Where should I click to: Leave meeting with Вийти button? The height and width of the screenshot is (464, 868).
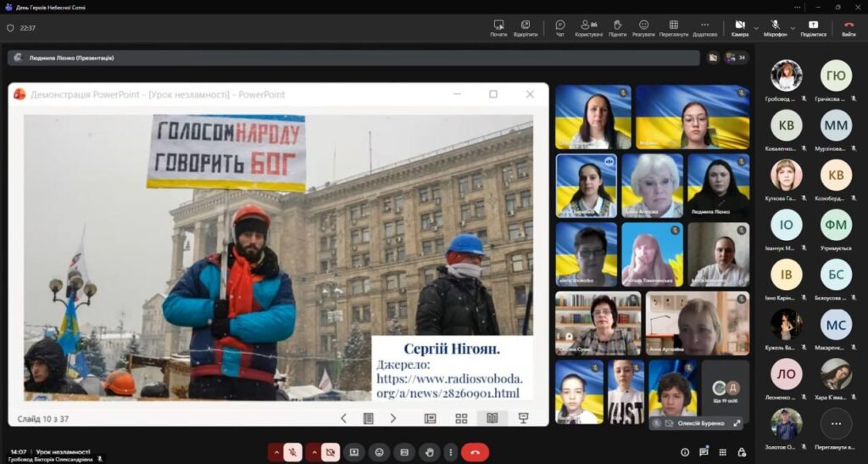(849, 27)
